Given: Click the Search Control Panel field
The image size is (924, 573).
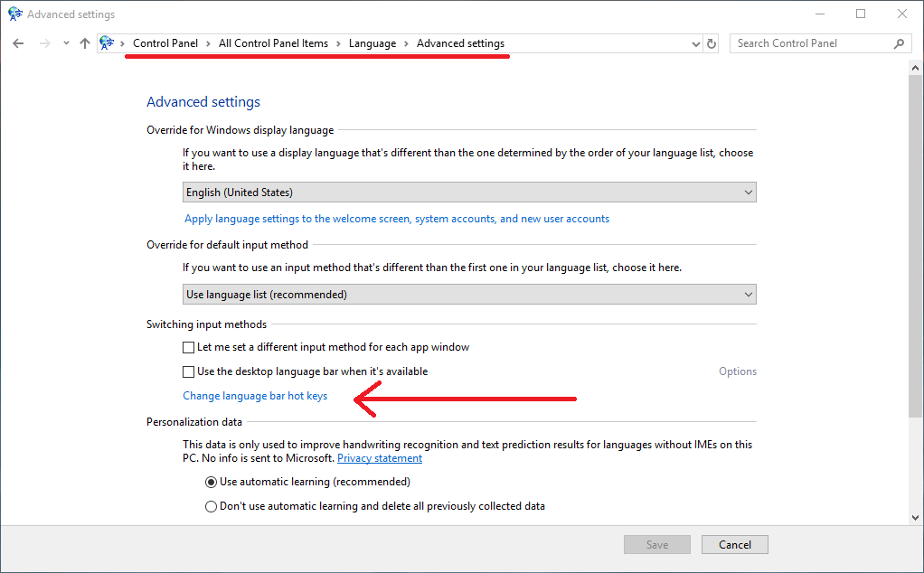Looking at the screenshot, I should [x=809, y=43].
